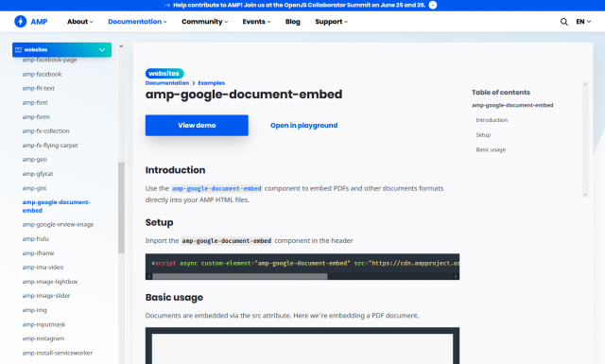605x364 pixels.
Task: Click the sidebar vertical scrollbar thumb
Action: point(121,208)
